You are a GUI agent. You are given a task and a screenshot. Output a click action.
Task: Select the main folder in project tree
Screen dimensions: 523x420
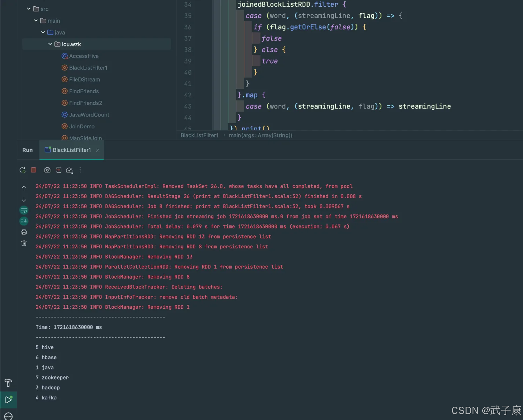[50, 21]
